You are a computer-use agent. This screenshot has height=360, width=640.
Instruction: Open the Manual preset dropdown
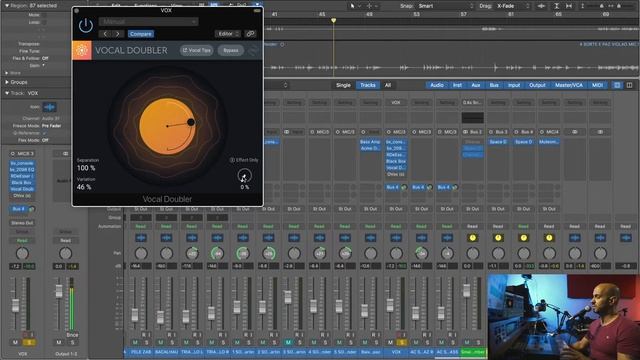click(x=149, y=21)
